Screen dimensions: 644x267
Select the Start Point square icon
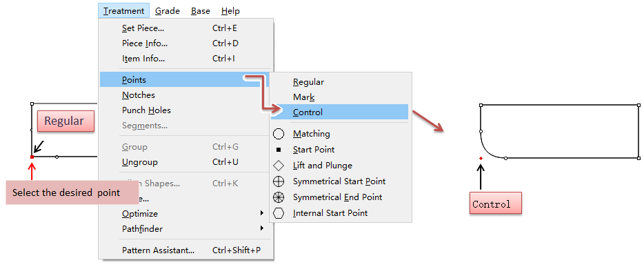pos(279,150)
